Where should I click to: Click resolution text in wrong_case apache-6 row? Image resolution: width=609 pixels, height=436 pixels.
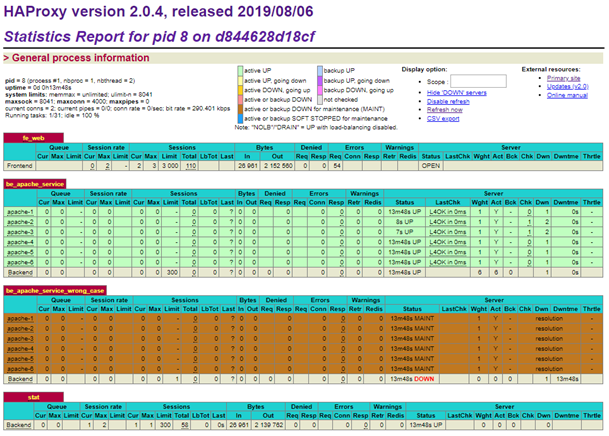click(549, 369)
